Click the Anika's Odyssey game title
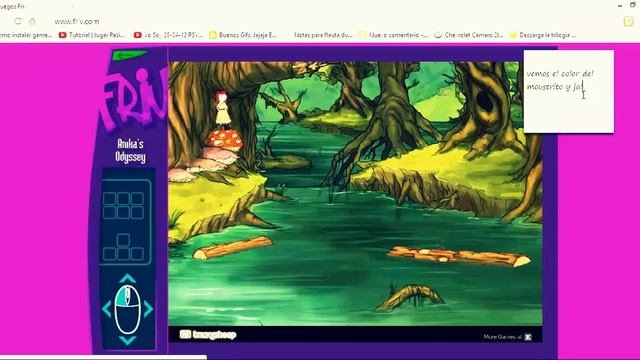Screen dimensions: 640x360 pos(130,150)
